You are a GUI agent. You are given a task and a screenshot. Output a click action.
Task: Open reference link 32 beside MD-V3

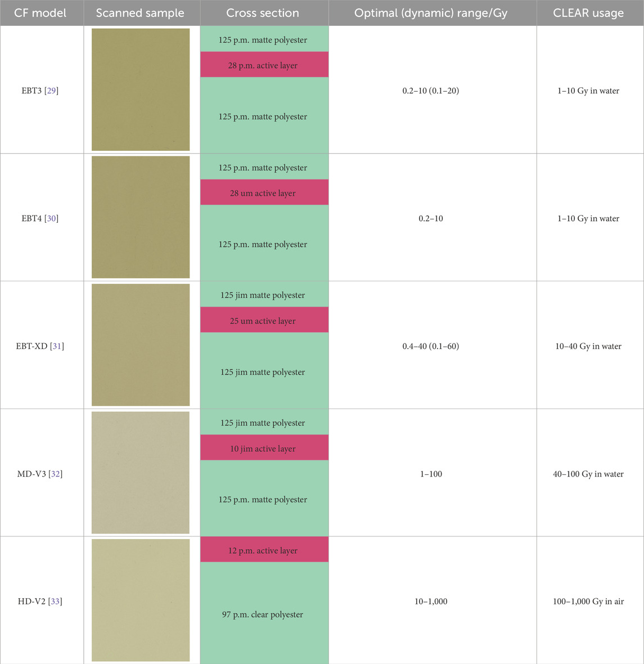pos(55,474)
